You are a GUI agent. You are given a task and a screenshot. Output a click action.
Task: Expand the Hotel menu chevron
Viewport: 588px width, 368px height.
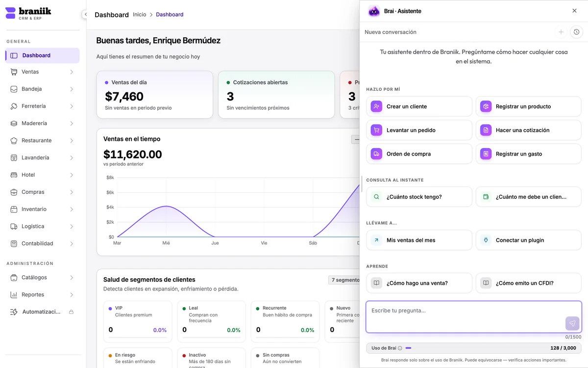(72, 175)
